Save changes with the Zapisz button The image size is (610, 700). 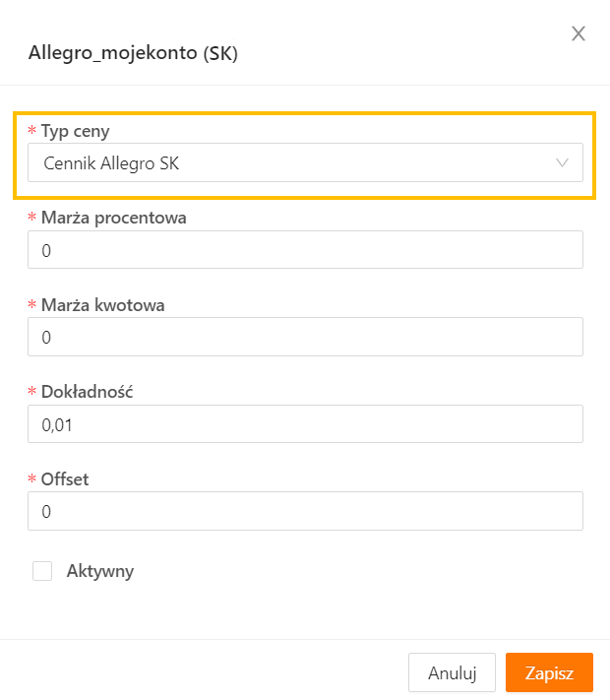(549, 673)
